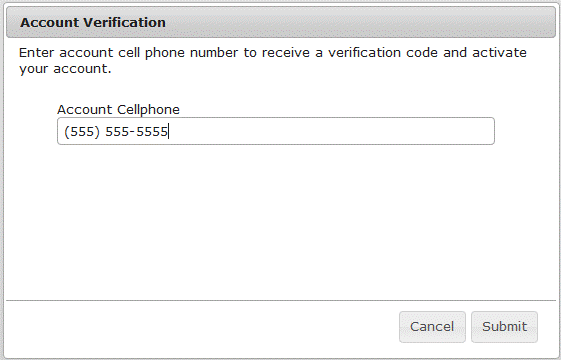This screenshot has height=360, width=561.
Task: Focus the Account Cellphone input field
Action: [x=276, y=131]
